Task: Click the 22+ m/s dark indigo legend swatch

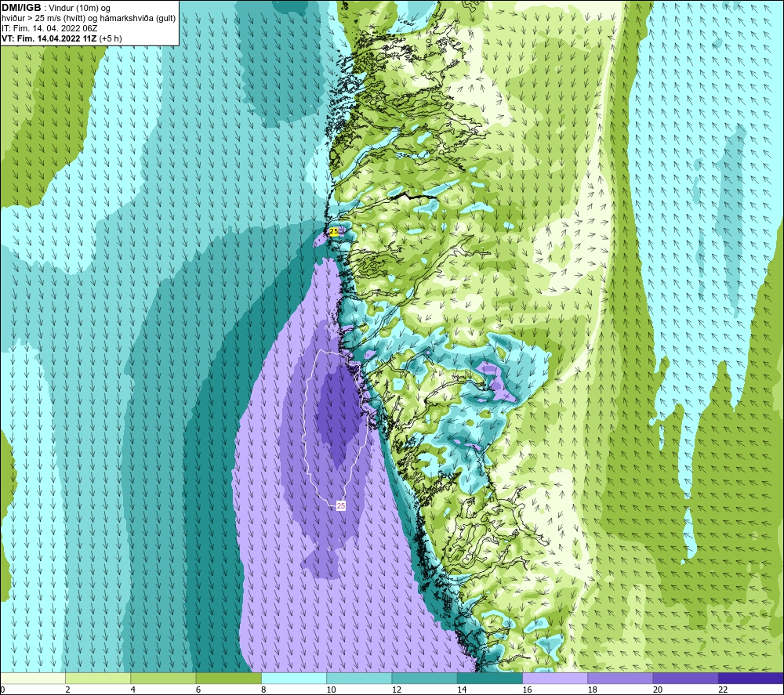Action: [750, 678]
